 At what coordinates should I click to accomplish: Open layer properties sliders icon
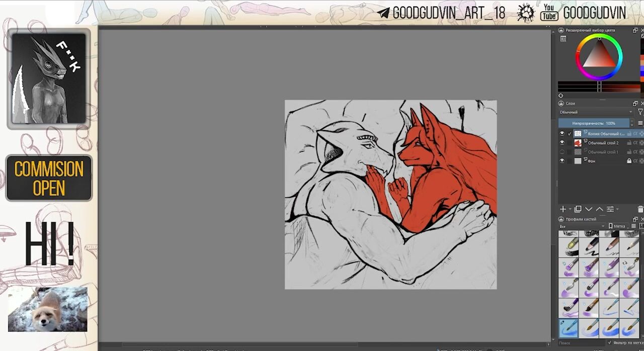(x=610, y=209)
